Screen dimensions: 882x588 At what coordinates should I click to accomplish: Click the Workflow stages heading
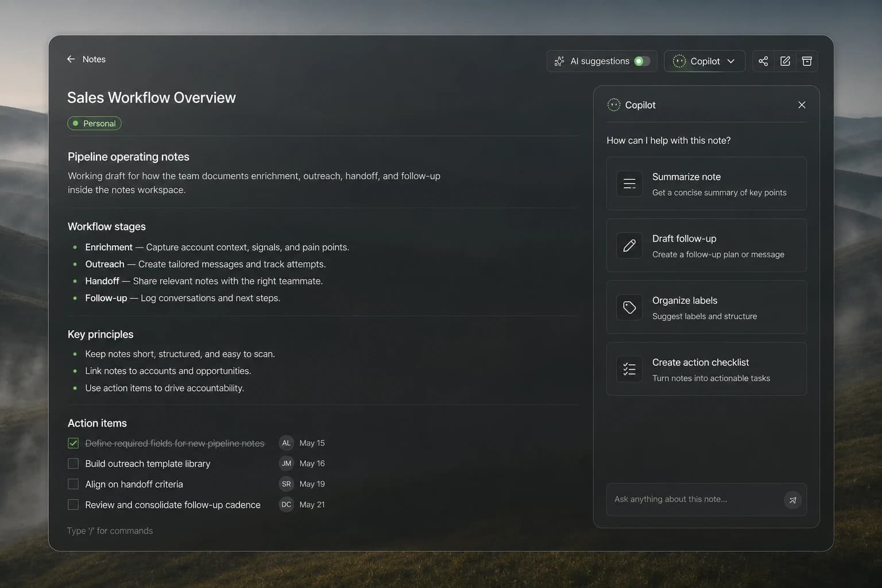click(107, 227)
